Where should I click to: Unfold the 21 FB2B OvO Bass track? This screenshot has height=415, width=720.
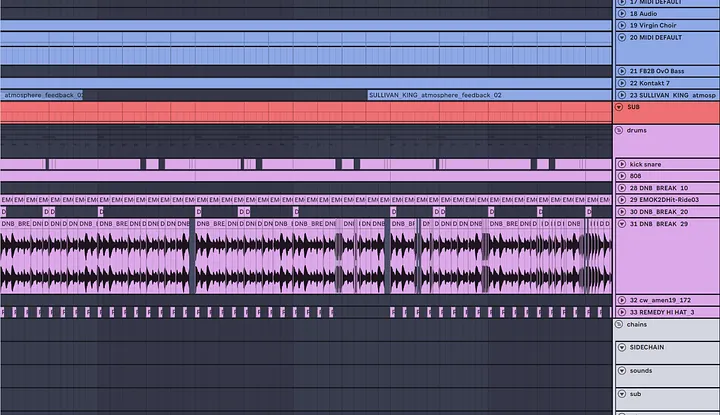[622, 71]
